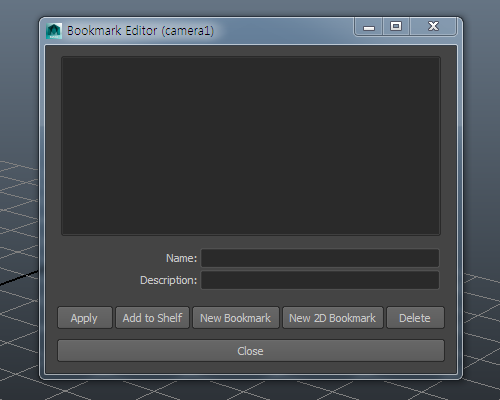Focus the Description input field

point(320,280)
